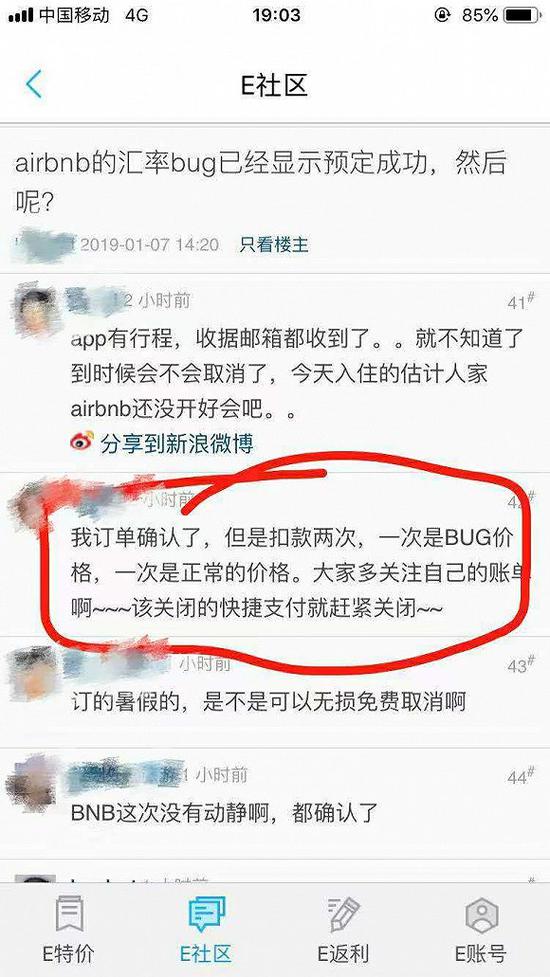550x977 pixels.
Task: Select the reply BNB这次没有动静啊
Action: (224, 813)
